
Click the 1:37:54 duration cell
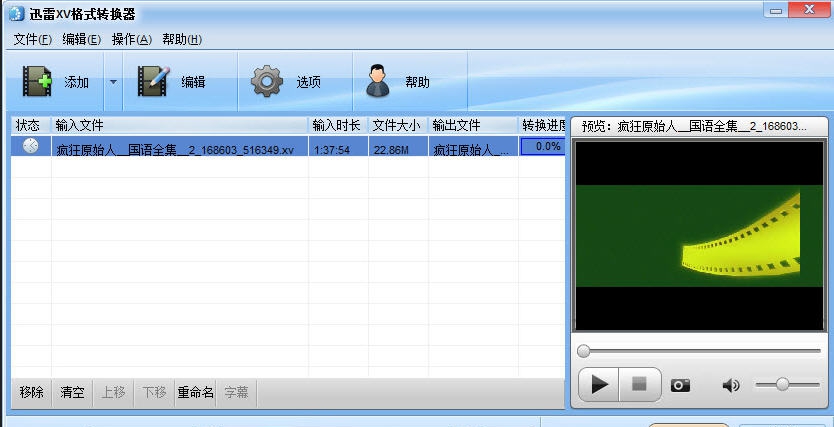click(332, 150)
